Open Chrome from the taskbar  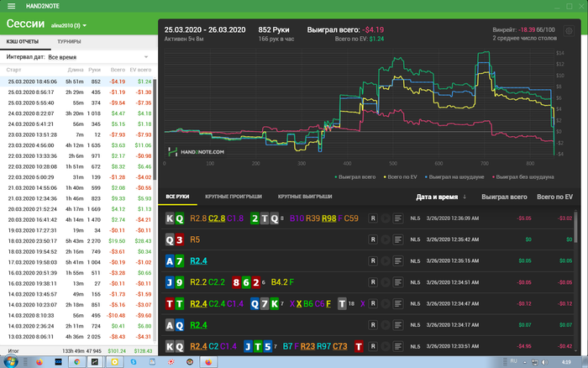pyautogui.click(x=77, y=362)
